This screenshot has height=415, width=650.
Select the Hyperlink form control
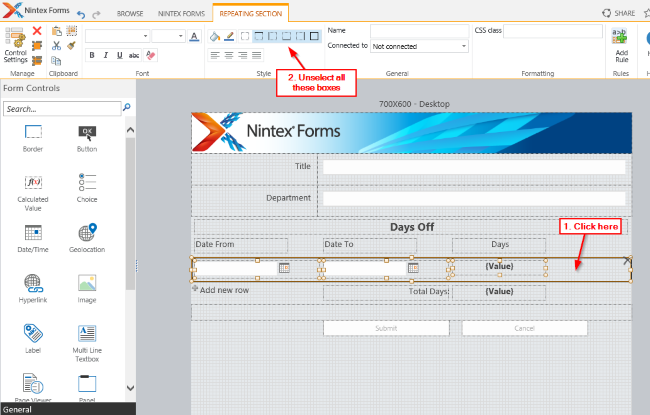point(33,289)
